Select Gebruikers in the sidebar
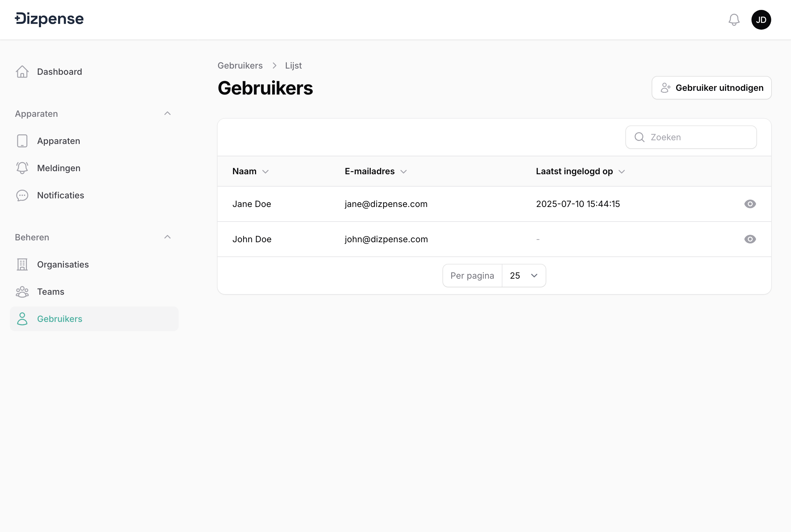 pyautogui.click(x=59, y=319)
